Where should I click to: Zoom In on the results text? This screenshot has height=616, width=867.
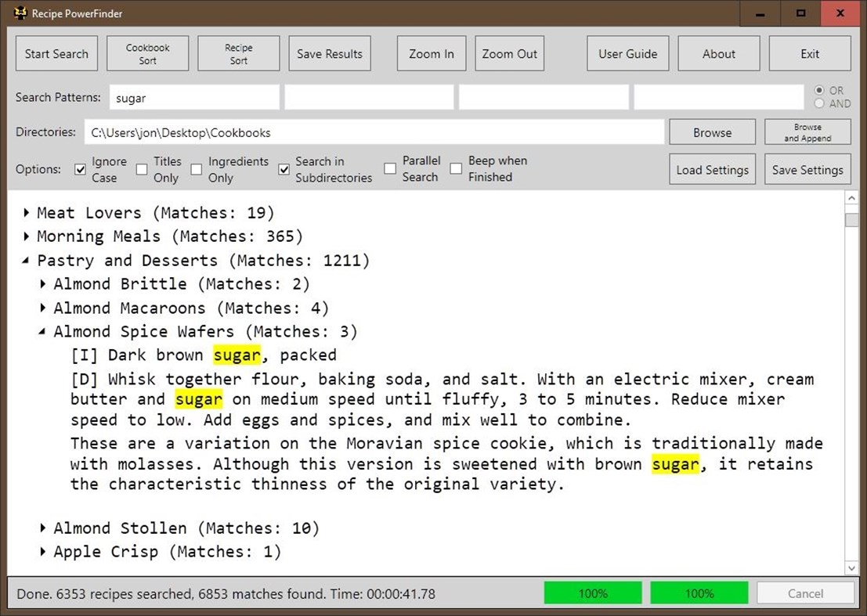coord(431,53)
